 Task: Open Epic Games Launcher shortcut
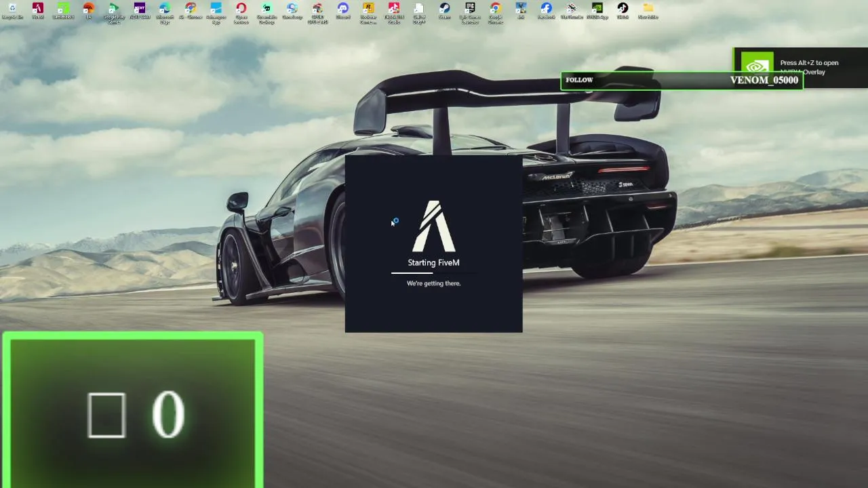(x=469, y=14)
